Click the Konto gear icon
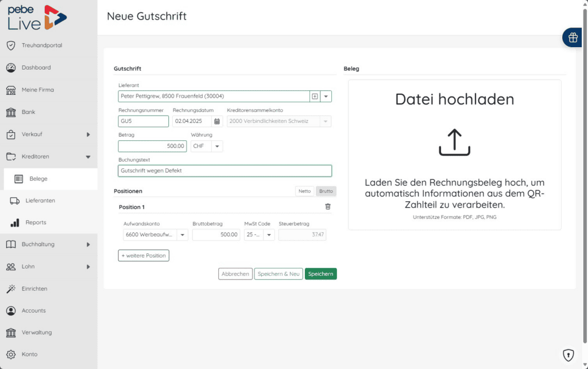Screen dimensions: 588x369 (x=11, y=355)
